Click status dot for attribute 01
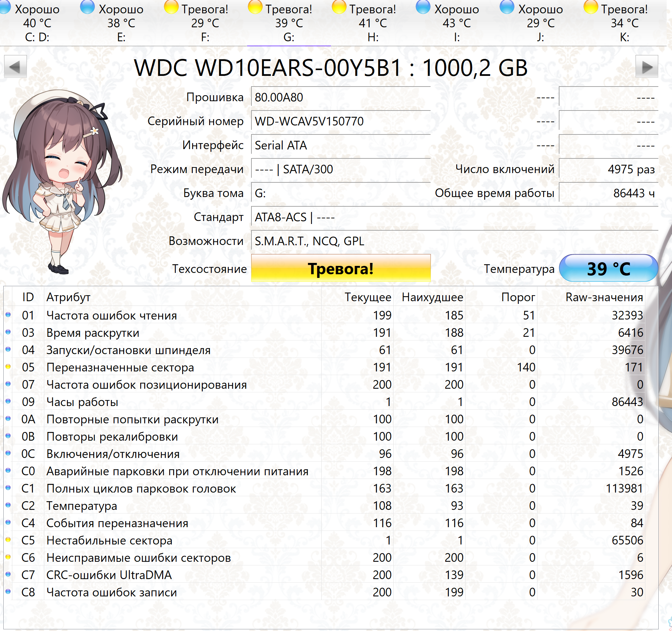Viewport: 672px width, 631px height. coord(8,315)
